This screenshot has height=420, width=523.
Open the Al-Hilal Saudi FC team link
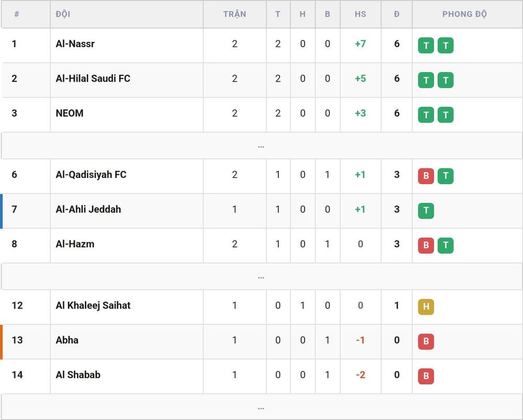coord(93,78)
